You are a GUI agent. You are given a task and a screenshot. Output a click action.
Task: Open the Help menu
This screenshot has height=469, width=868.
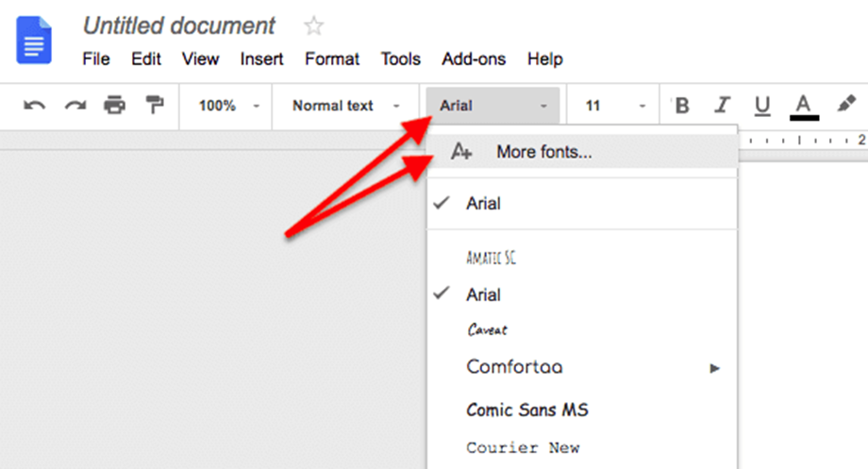click(x=545, y=59)
